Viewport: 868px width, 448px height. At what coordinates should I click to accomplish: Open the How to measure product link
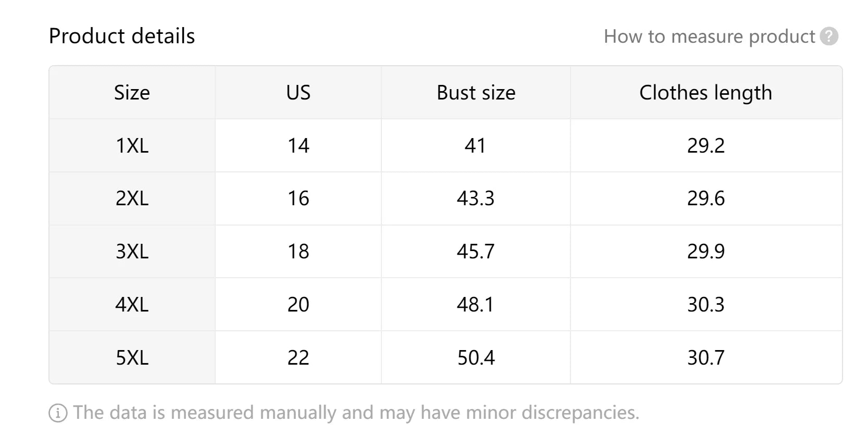coord(709,36)
